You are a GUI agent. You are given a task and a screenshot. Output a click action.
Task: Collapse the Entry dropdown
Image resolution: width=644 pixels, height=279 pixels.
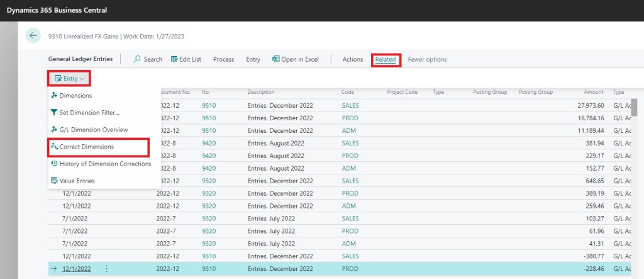[69, 79]
